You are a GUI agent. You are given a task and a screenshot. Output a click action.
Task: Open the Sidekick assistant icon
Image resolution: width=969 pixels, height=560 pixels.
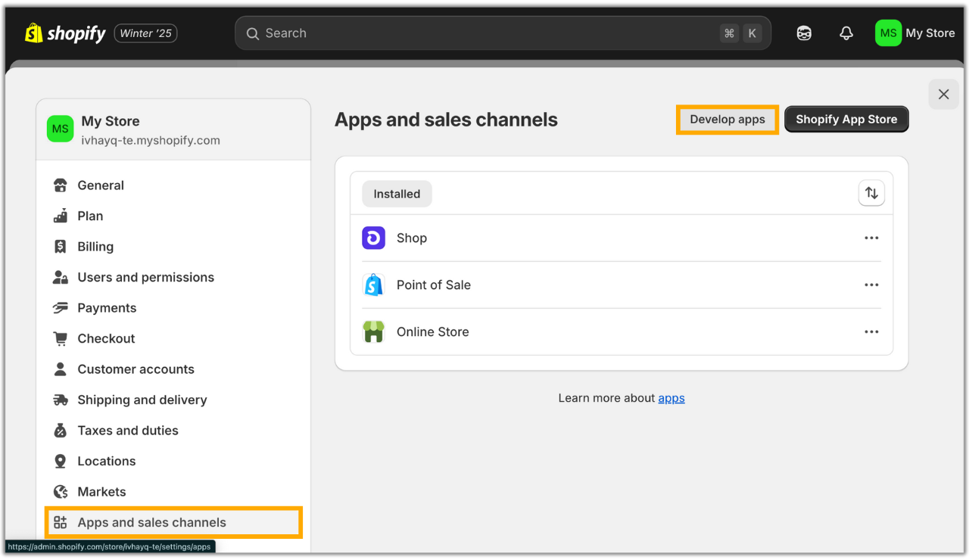[x=804, y=33]
